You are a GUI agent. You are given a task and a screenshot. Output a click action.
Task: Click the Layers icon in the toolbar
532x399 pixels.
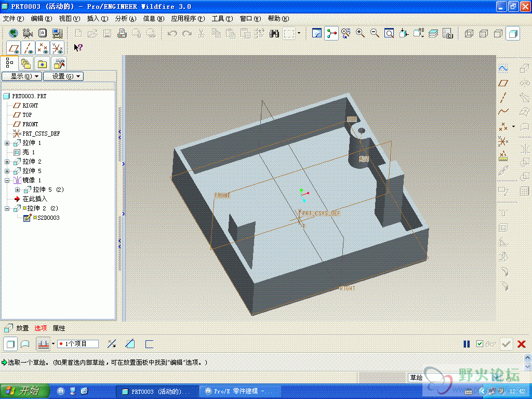coord(433,33)
